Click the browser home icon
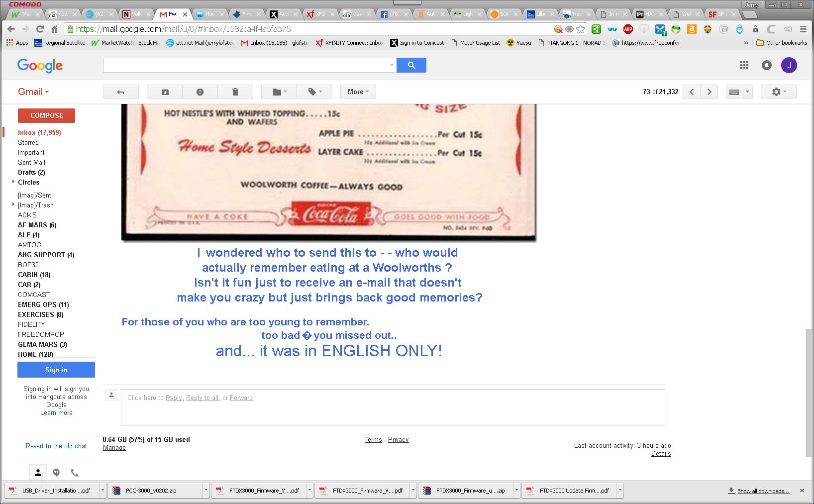The height and width of the screenshot is (504, 814). (55, 29)
